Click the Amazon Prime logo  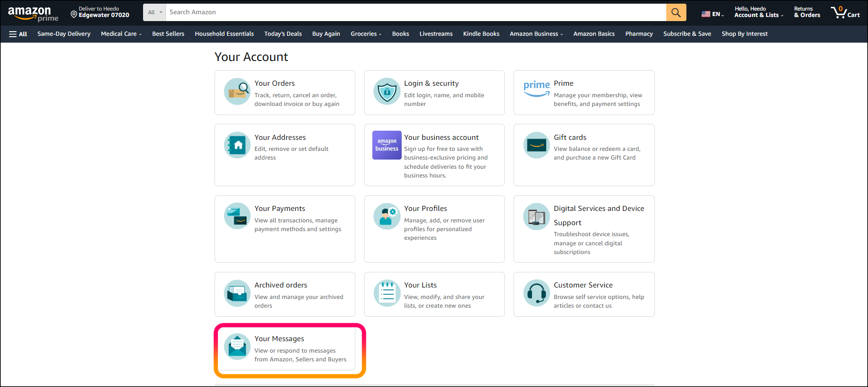(x=33, y=14)
